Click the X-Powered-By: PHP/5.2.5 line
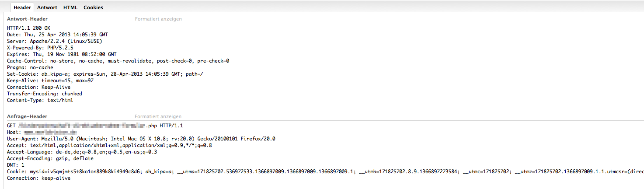Viewport: 644px width, 189px height. click(x=40, y=48)
